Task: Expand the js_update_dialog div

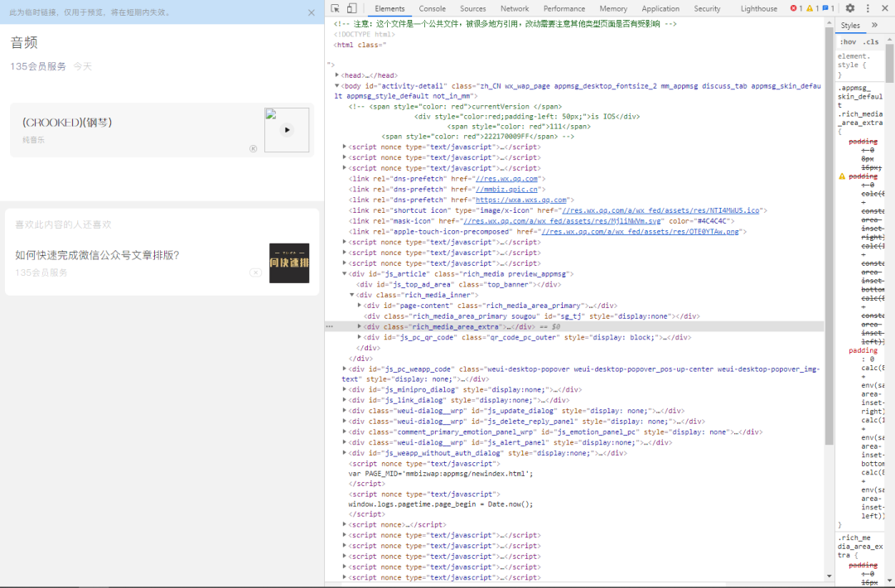Action: coord(344,410)
